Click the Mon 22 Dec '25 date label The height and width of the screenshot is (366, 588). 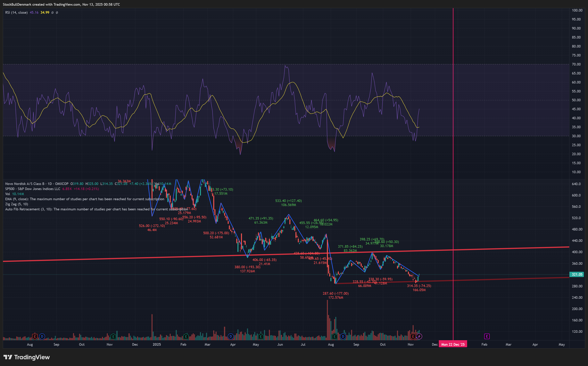(x=453, y=344)
